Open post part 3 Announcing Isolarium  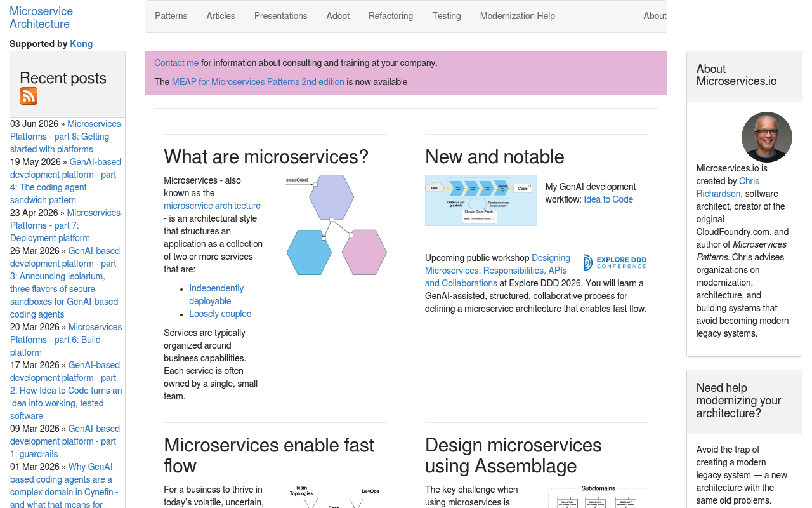65,283
